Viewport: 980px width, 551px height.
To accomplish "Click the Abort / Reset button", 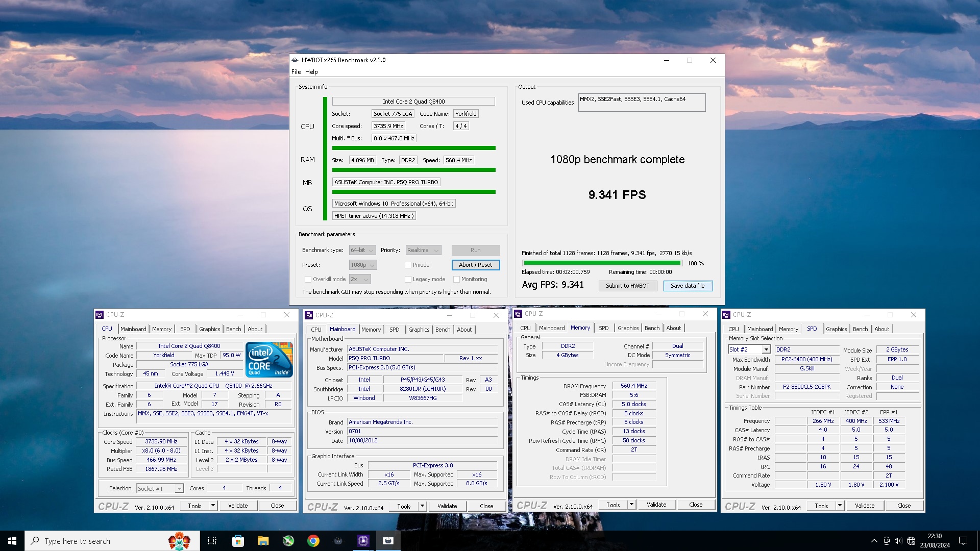I will click(x=475, y=265).
